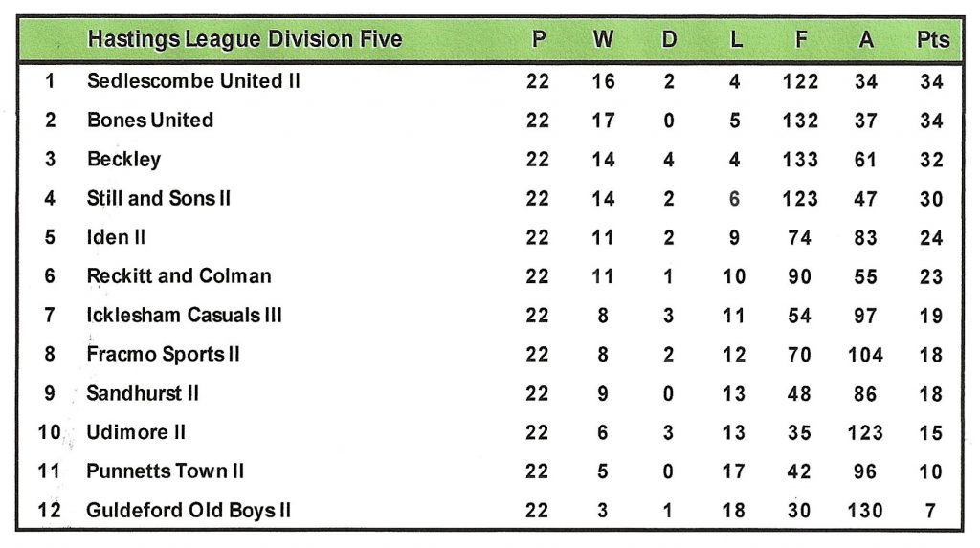
Task: Click the L column header
Action: [x=734, y=40]
